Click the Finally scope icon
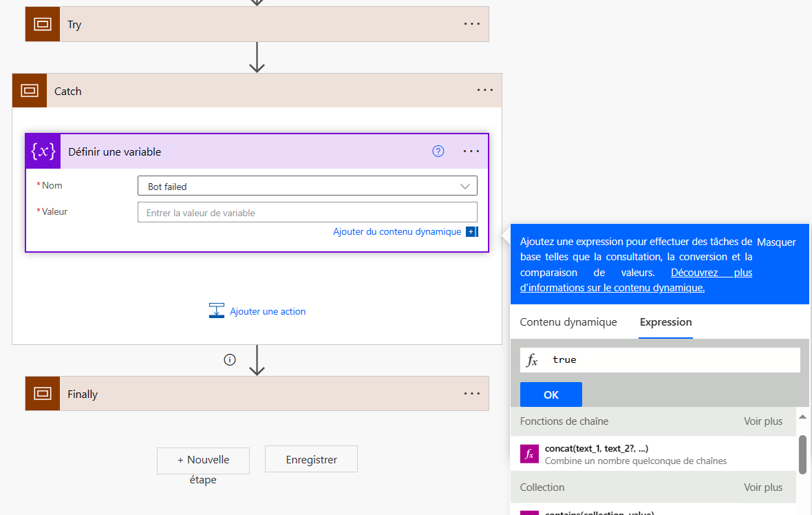The image size is (812, 515). [x=43, y=394]
